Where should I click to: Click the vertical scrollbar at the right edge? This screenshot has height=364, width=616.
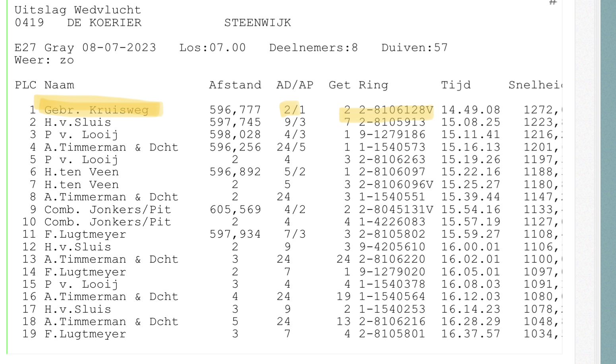point(608,182)
